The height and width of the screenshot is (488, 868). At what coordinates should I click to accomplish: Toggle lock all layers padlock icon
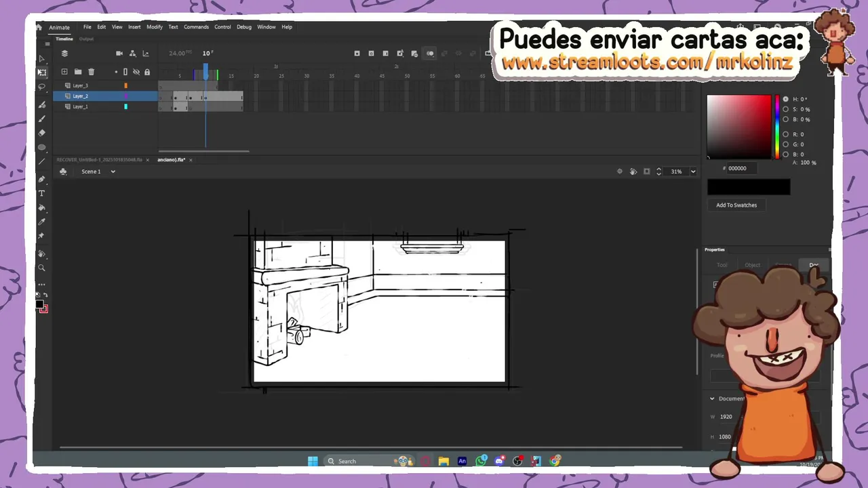(x=147, y=72)
